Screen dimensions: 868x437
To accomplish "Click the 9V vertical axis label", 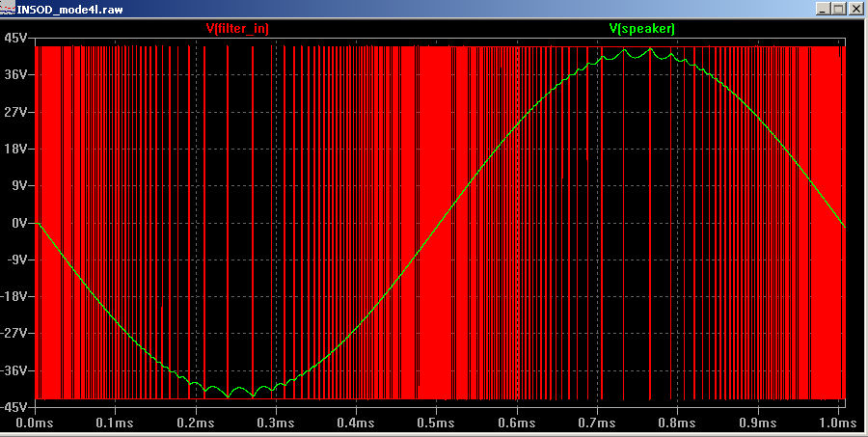I will [18, 185].
